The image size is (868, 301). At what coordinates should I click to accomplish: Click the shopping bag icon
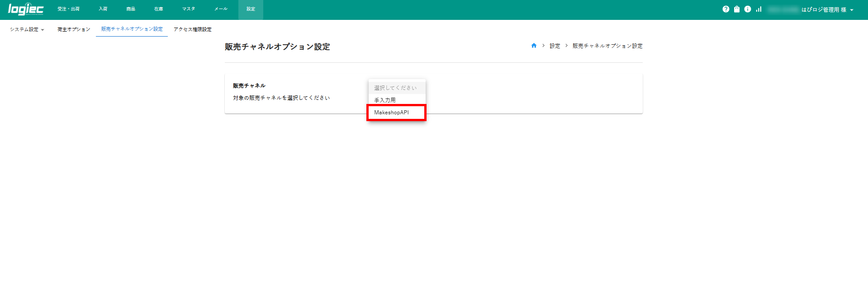pos(736,9)
